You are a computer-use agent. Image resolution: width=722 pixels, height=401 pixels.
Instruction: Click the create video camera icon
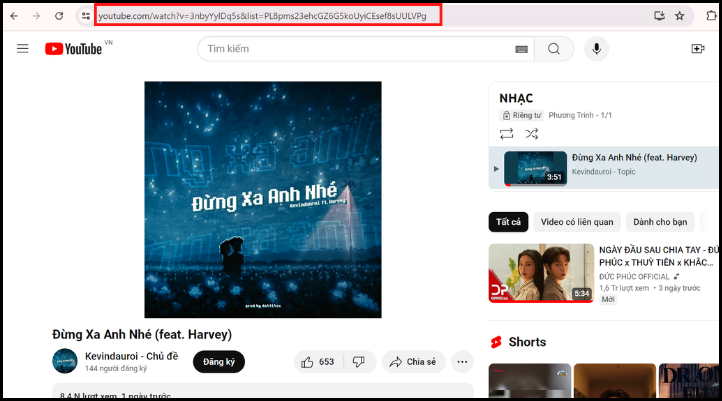point(698,49)
